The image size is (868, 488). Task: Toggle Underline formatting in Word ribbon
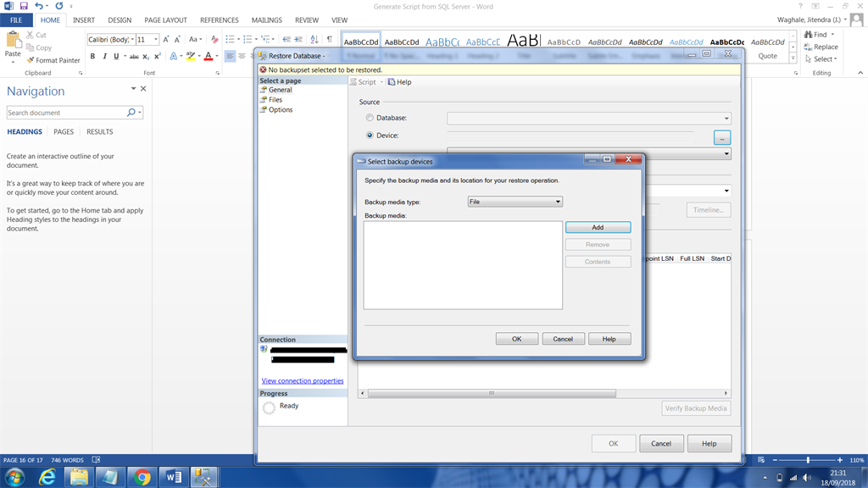click(115, 57)
